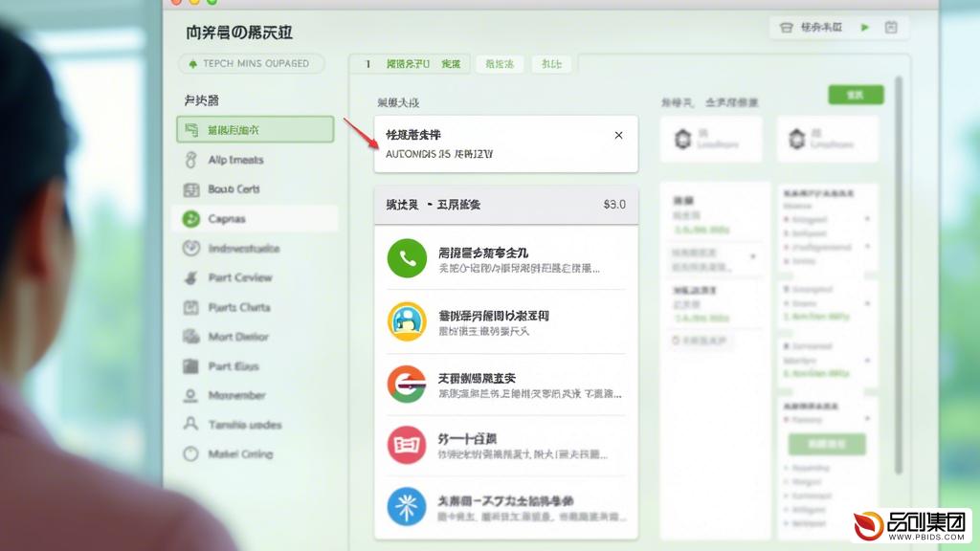Image resolution: width=980 pixels, height=551 pixels.
Task: Click the red and green circular icon
Action: (407, 384)
